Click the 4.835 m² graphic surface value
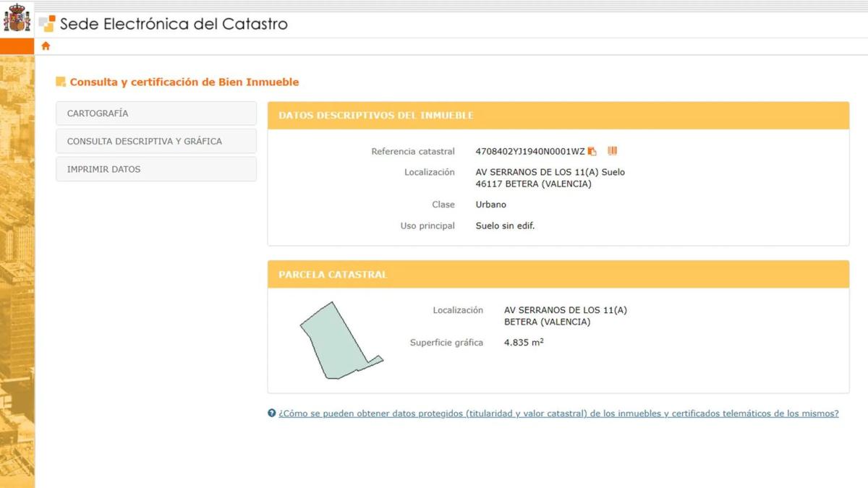The image size is (868, 488). [x=524, y=343]
